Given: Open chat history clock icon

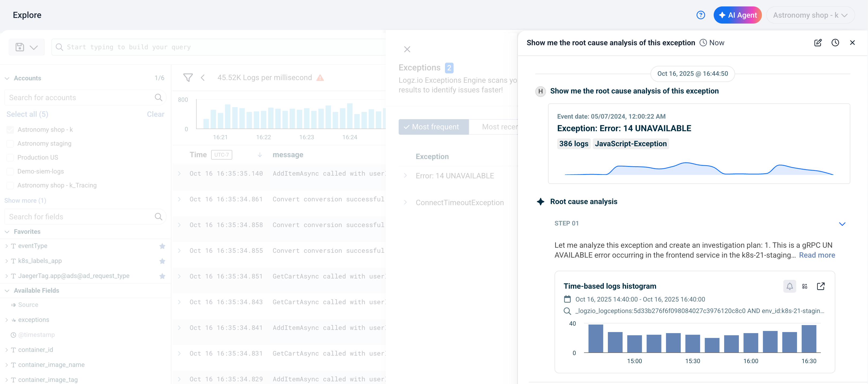Looking at the screenshot, I should pyautogui.click(x=835, y=43).
